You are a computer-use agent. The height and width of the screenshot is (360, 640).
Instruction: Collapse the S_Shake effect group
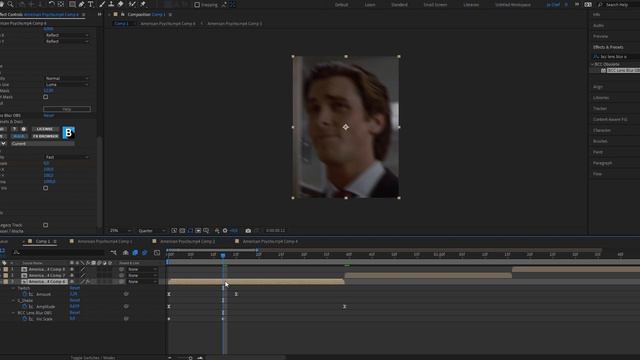coord(13,300)
